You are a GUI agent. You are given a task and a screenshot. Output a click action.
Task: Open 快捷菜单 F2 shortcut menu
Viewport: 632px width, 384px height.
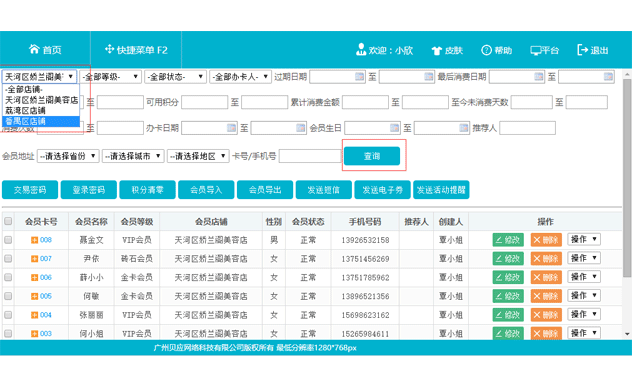[135, 50]
